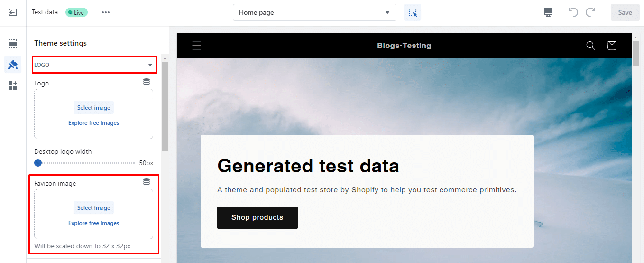
Task: Connect dynamic source for Favicon image
Action: [x=147, y=182]
